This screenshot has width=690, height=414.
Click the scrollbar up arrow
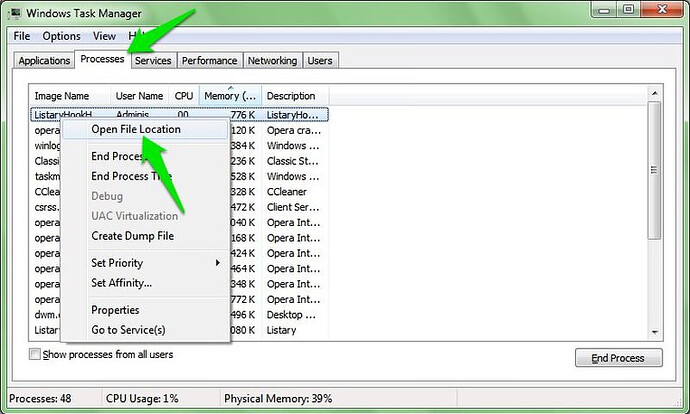tap(655, 93)
